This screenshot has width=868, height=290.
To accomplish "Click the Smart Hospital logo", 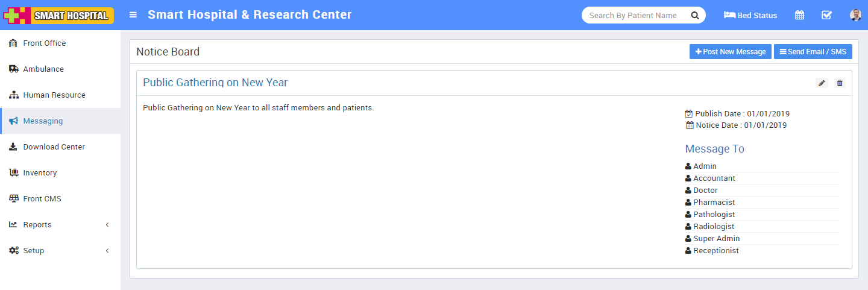I will tap(58, 16).
